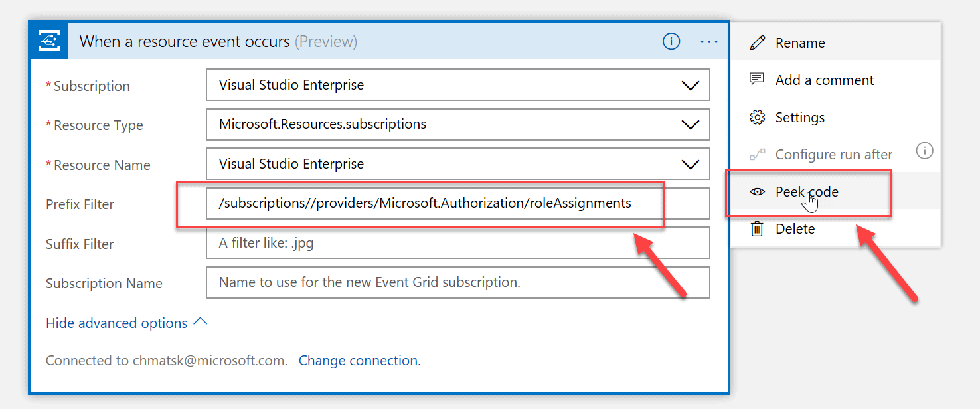Expand the Resource Type dropdown arrow
The height and width of the screenshot is (409, 980).
pos(691,125)
